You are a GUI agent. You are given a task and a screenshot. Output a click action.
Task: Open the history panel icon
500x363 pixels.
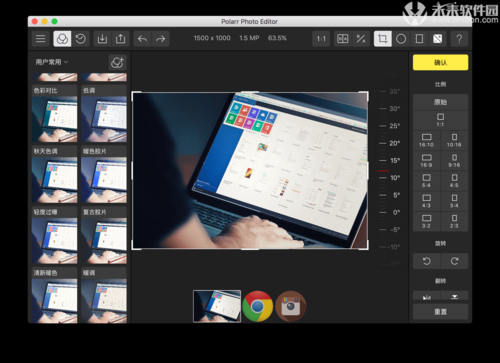[x=81, y=39]
